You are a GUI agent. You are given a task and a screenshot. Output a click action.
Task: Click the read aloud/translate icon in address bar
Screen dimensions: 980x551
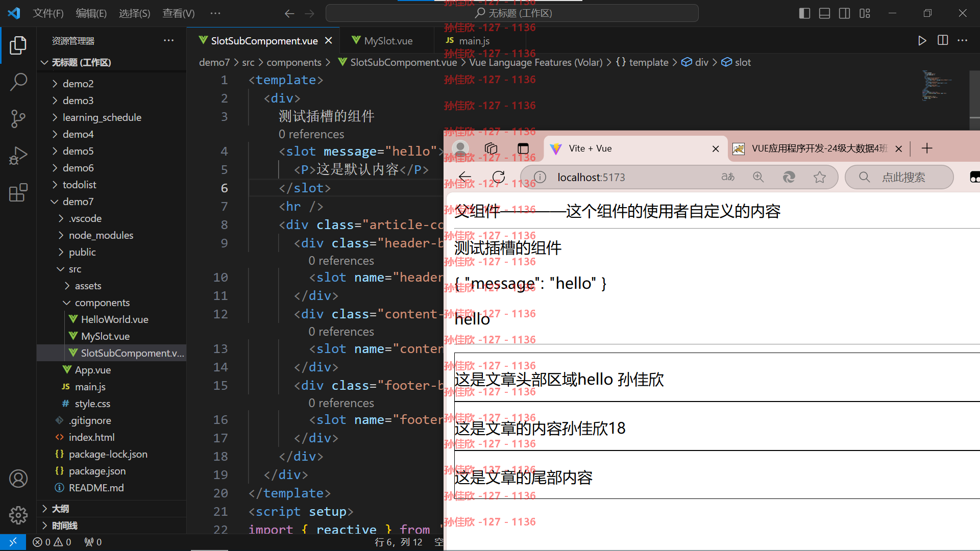728,177
